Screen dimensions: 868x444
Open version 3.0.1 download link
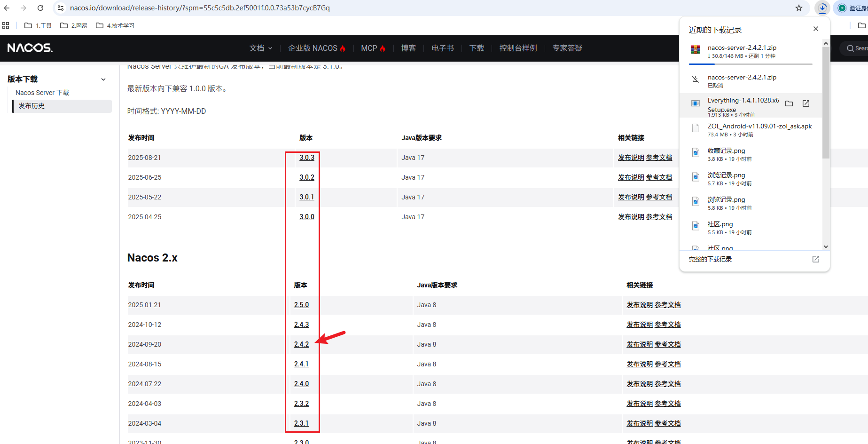click(307, 197)
